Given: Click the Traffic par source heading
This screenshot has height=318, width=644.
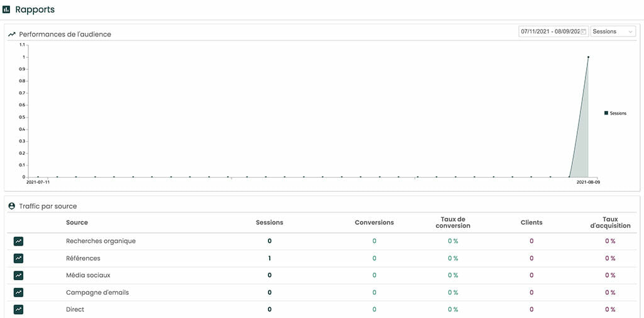Looking at the screenshot, I should tap(48, 206).
